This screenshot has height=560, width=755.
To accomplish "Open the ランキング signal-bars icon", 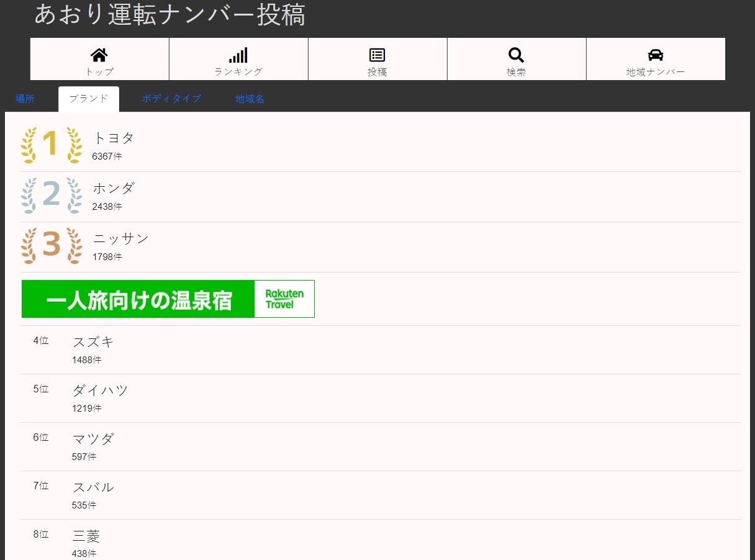I will coord(238,55).
